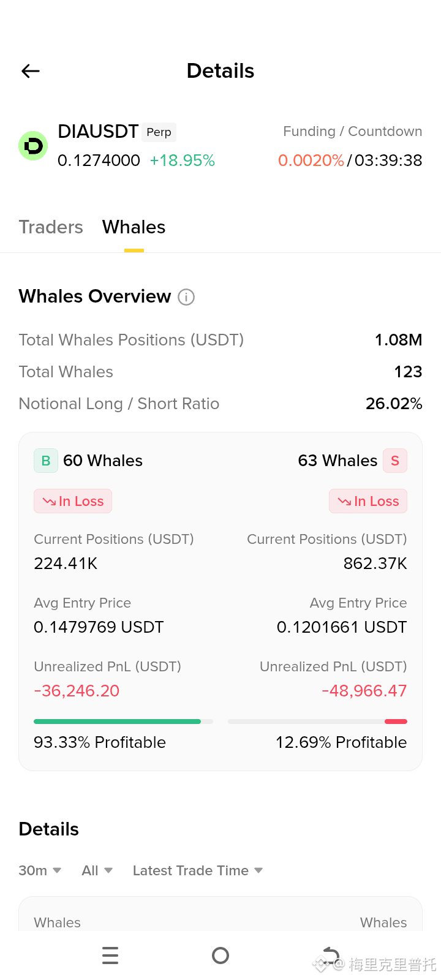Switch to the Traders tab
Viewport: 441px width, 980px height.
click(x=51, y=227)
